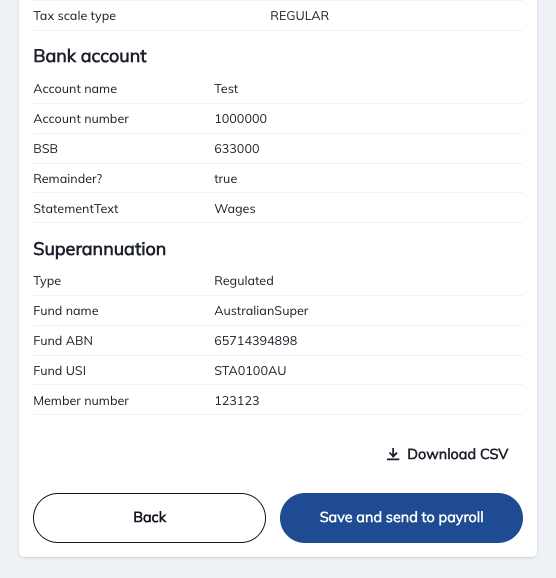
Task: Click the BSB value 633000
Action: (x=237, y=149)
